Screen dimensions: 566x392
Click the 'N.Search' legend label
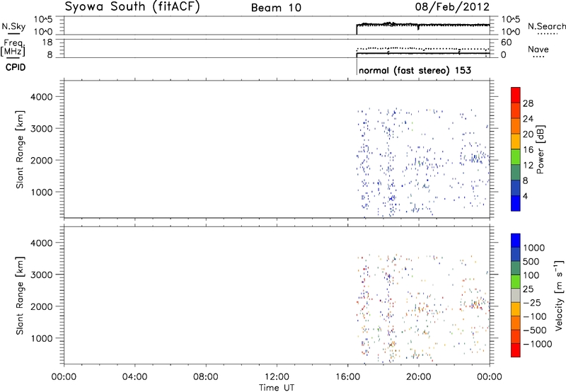pyautogui.click(x=547, y=26)
